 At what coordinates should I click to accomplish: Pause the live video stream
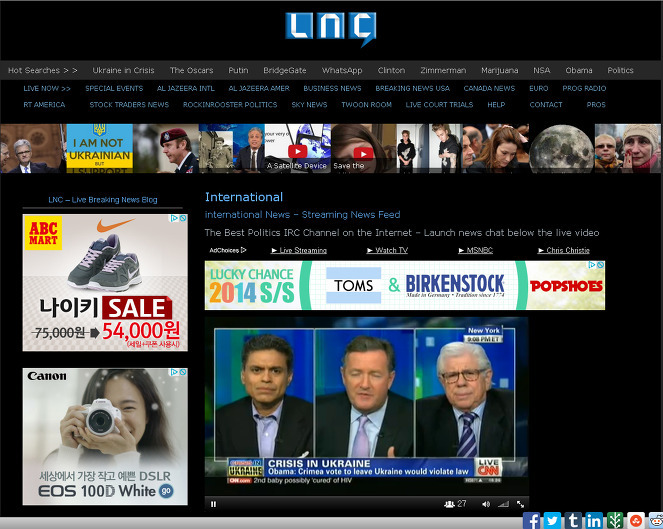(214, 504)
